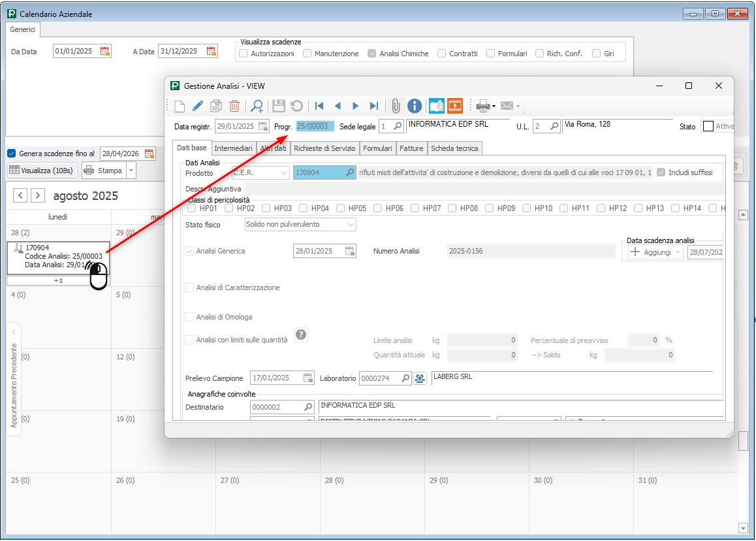Click the pencil edit icon
This screenshot has height=541, width=756.
(x=198, y=106)
